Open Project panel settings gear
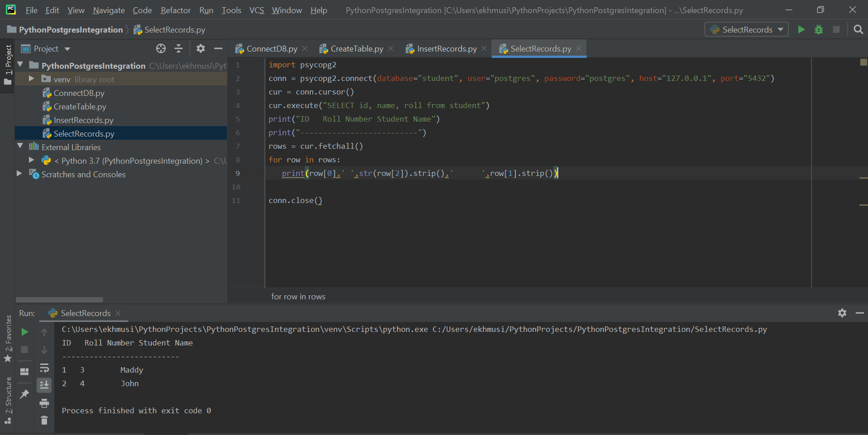This screenshot has height=435, width=868. coord(201,48)
